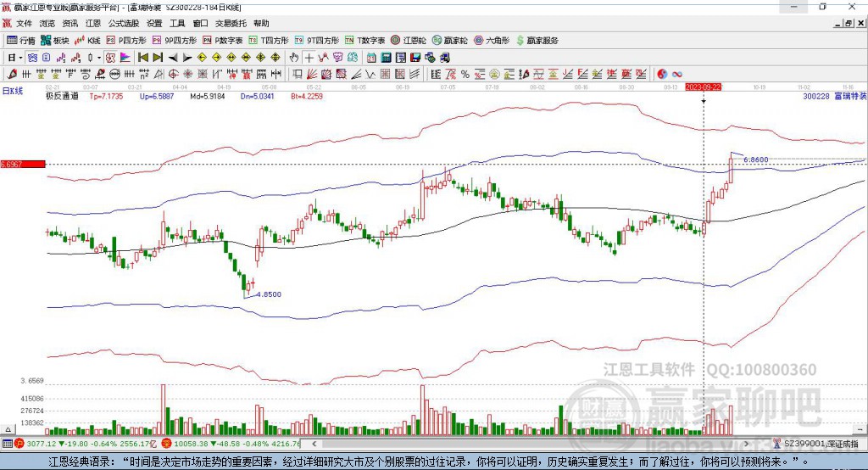Click the Dn=5.0341 value
868x470 pixels.
[x=258, y=97]
